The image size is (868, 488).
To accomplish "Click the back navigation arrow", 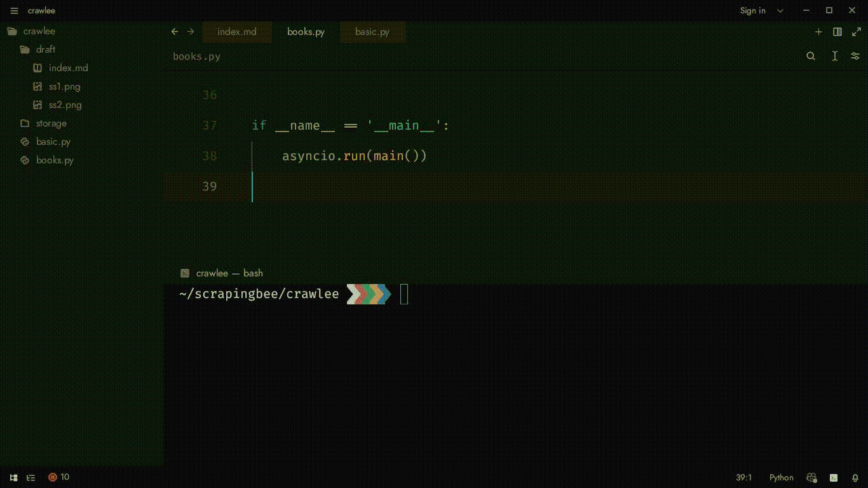I will point(175,32).
